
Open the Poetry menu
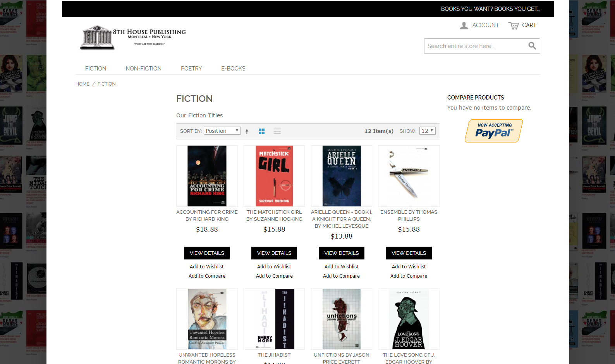point(191,68)
